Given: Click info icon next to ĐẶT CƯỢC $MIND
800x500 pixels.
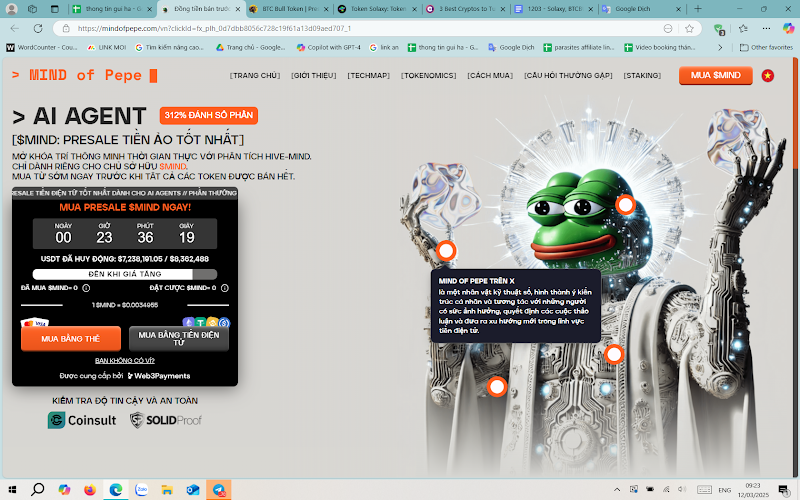Looking at the screenshot, I should click(224, 288).
